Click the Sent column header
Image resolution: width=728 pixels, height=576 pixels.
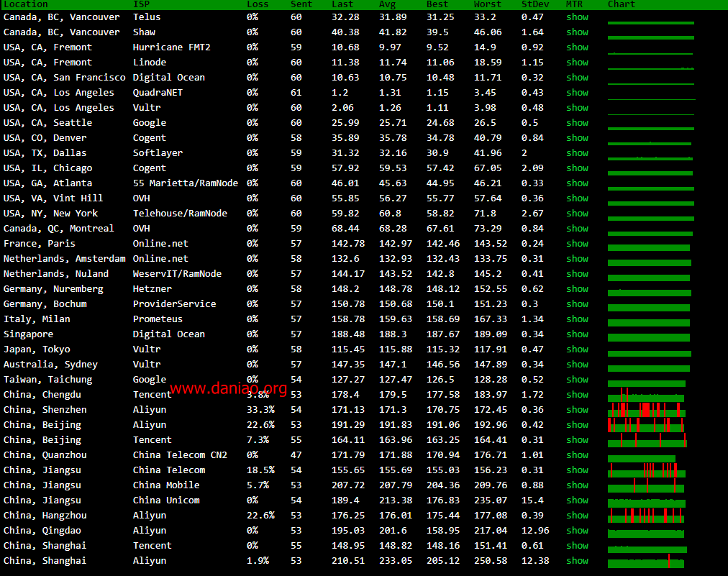[301, 4]
